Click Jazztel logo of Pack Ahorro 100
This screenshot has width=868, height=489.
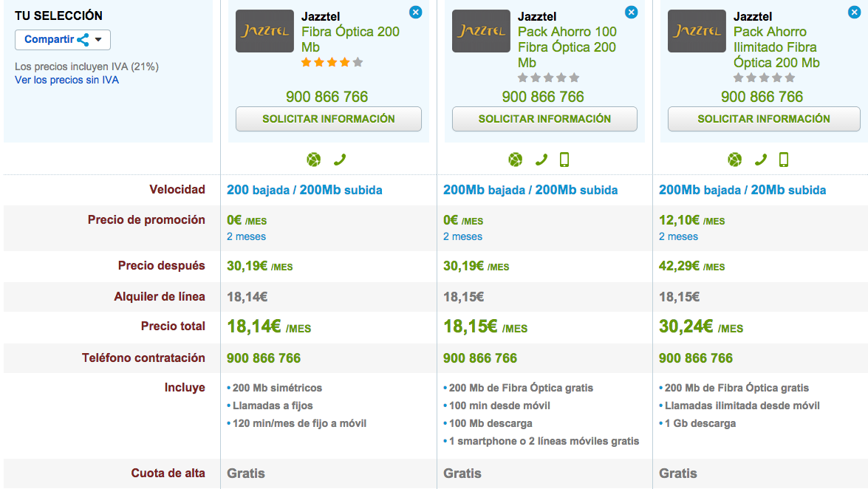coord(481,31)
